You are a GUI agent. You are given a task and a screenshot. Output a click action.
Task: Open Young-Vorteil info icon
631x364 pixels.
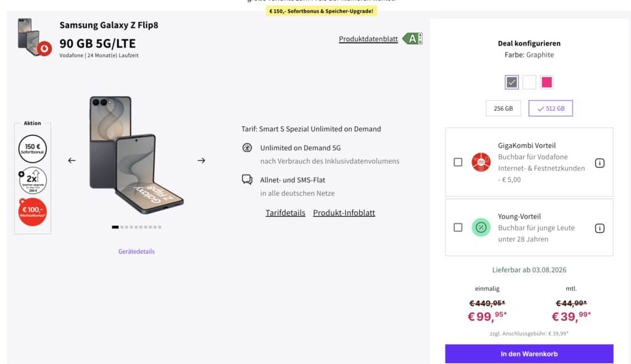600,228
